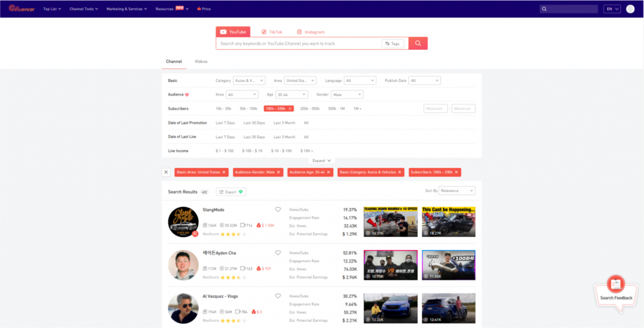644x328 pixels.
Task: Remove the Audience-Age: 35-44 filter chip
Action: tap(328, 172)
